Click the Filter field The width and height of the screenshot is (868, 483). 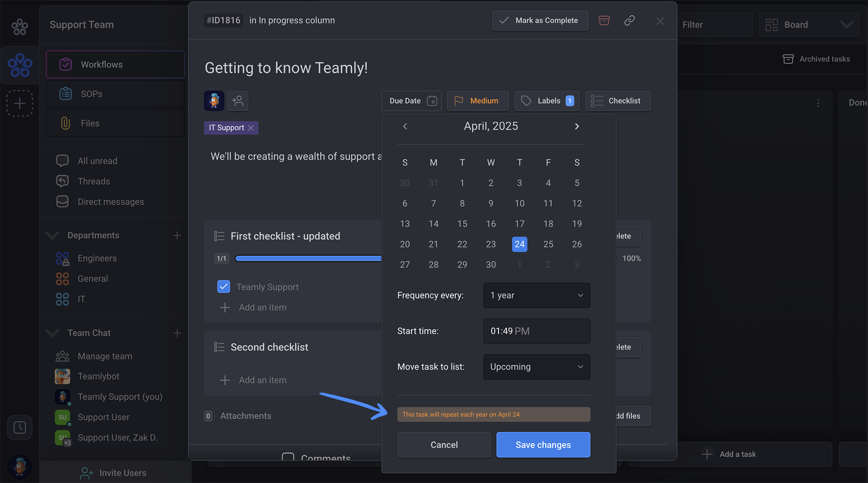[715, 25]
